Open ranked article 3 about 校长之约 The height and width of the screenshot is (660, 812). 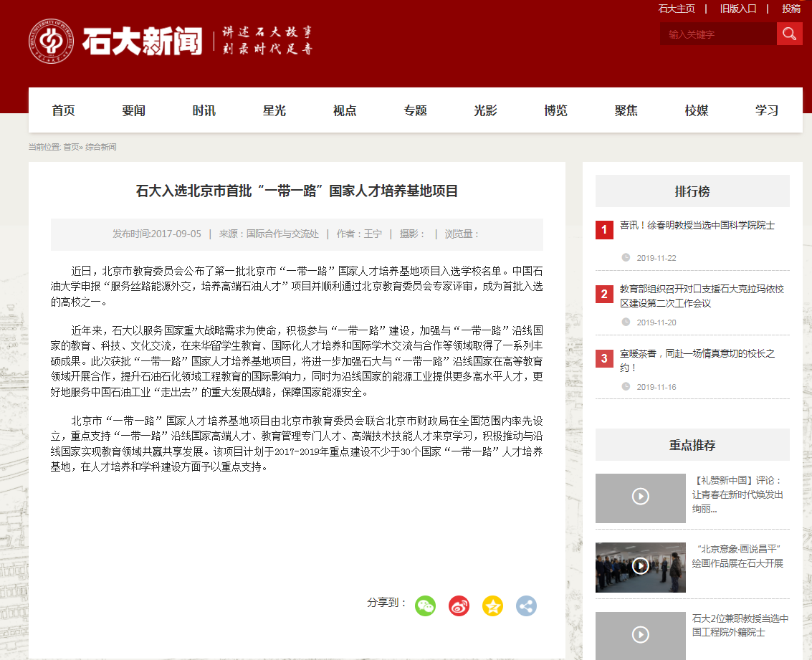pyautogui.click(x=697, y=360)
